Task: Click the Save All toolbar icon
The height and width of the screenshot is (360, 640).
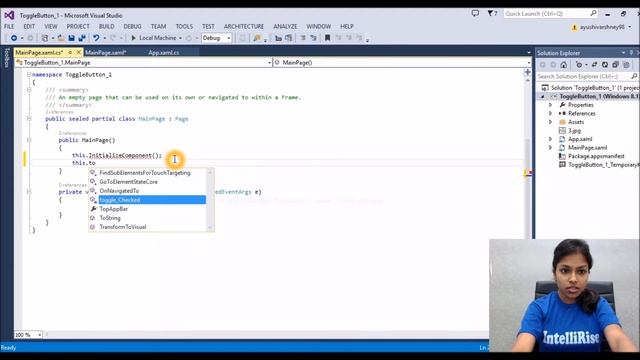Action: click(x=82, y=38)
